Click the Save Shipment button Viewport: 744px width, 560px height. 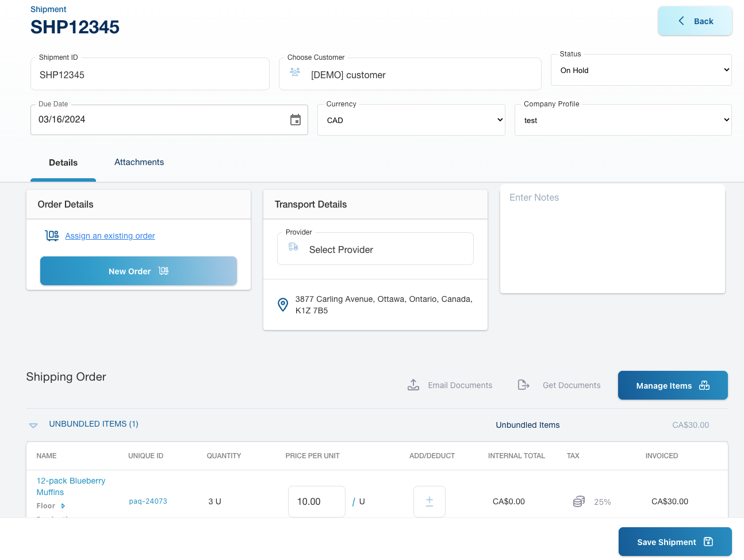pos(674,542)
